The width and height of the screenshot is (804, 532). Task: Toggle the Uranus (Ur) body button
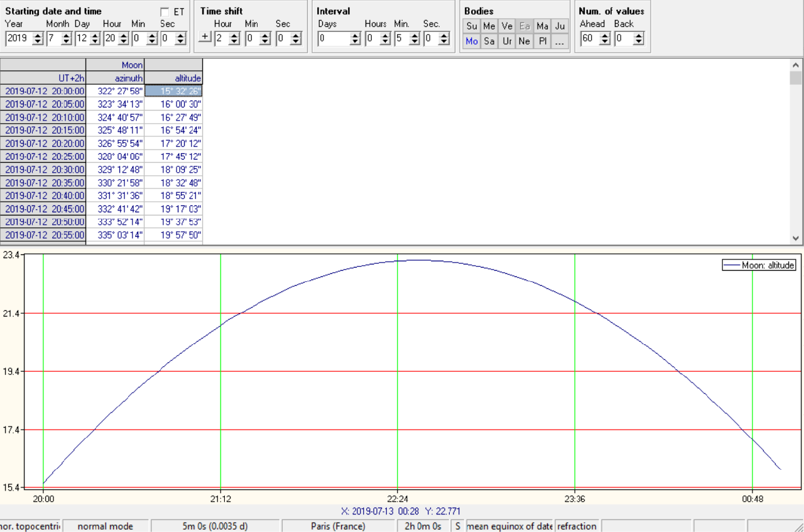[507, 41]
